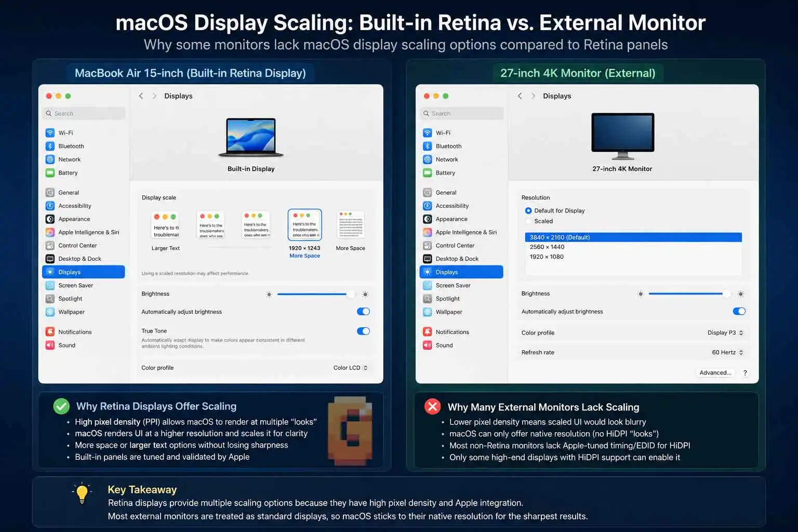The image size is (798, 532).
Task: Select the 1920 × 1080 resolution row
Action: tap(633, 257)
